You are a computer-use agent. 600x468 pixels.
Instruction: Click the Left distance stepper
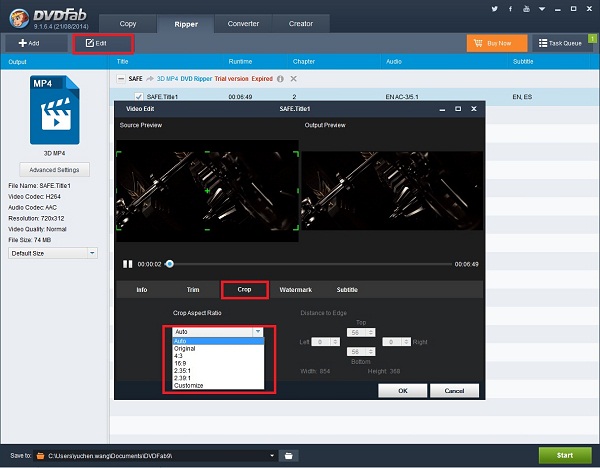pyautogui.click(x=335, y=342)
